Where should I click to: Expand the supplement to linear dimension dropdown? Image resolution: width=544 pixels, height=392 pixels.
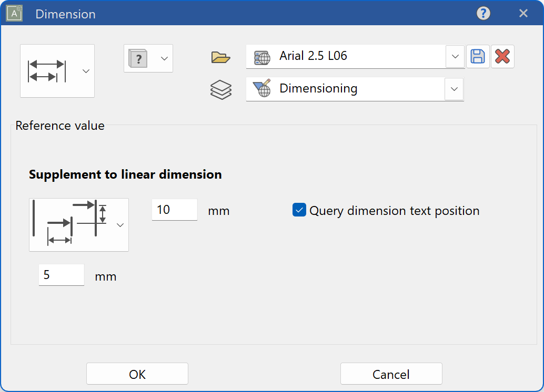[x=120, y=224]
